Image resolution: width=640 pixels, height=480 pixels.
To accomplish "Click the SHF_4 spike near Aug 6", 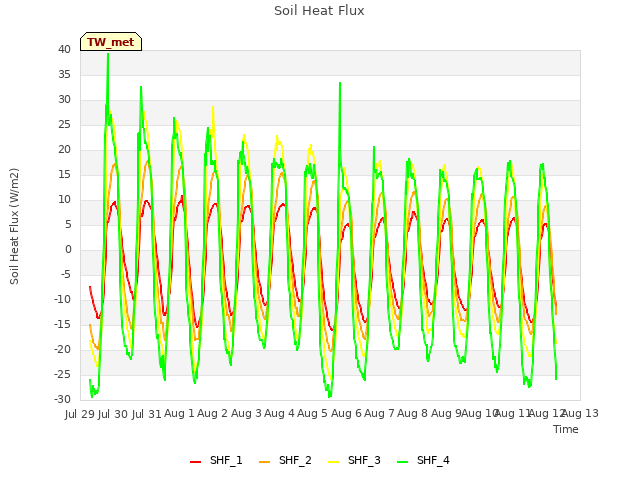I will tap(340, 84).
